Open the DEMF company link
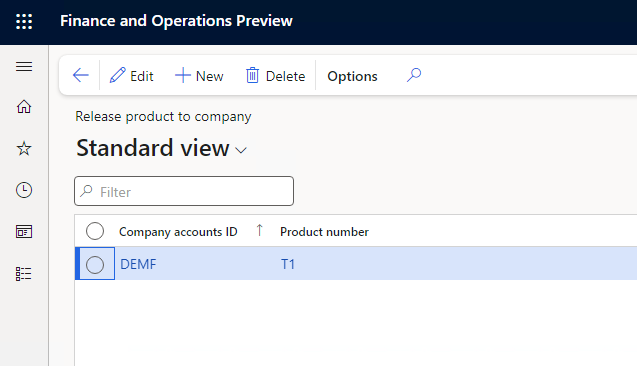The image size is (637, 366). point(138,264)
